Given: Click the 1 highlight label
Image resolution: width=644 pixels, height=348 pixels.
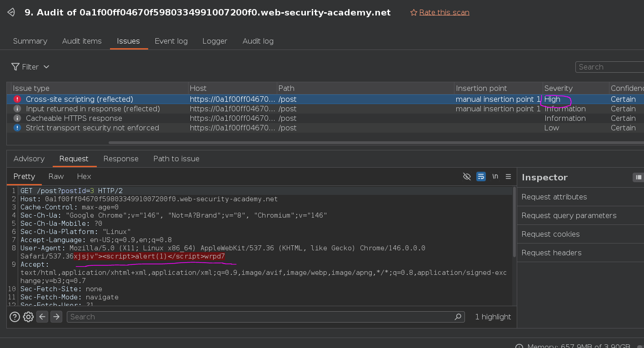Looking at the screenshot, I should pos(493,317).
